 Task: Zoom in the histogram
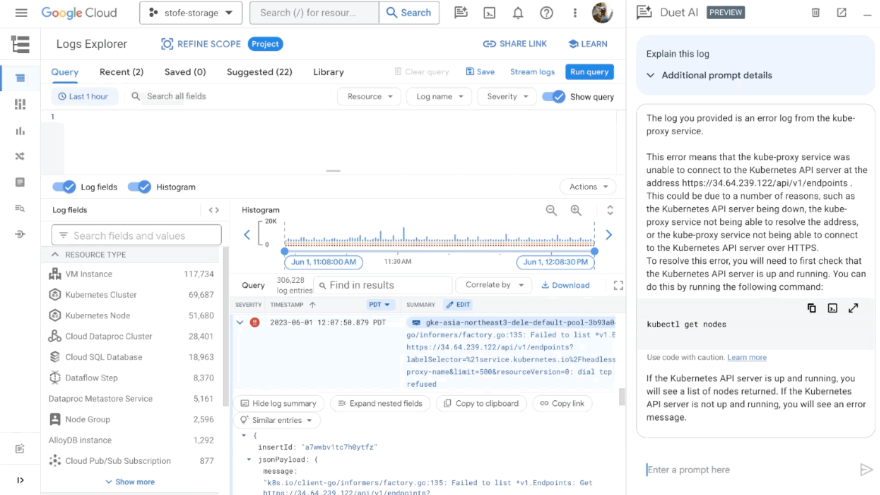point(576,210)
